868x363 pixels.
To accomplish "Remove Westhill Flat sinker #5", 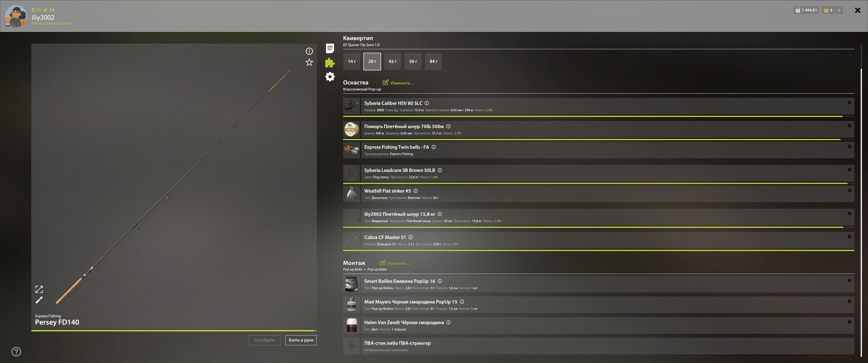I will coord(849,190).
